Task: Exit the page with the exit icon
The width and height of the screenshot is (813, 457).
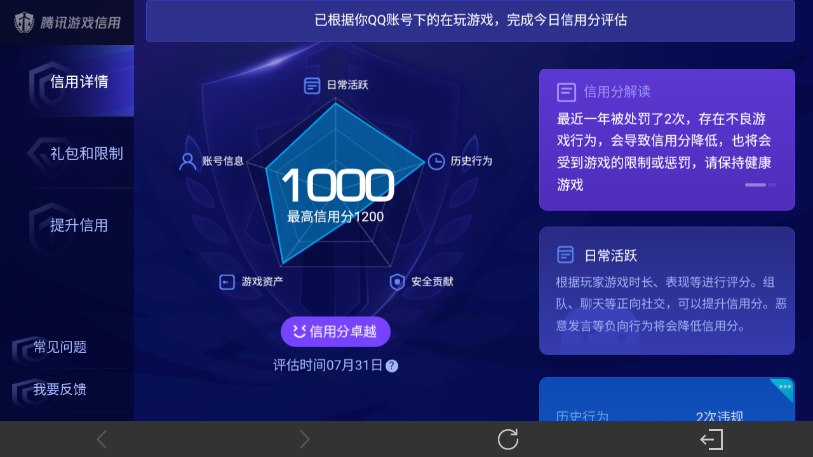Action: pyautogui.click(x=712, y=439)
